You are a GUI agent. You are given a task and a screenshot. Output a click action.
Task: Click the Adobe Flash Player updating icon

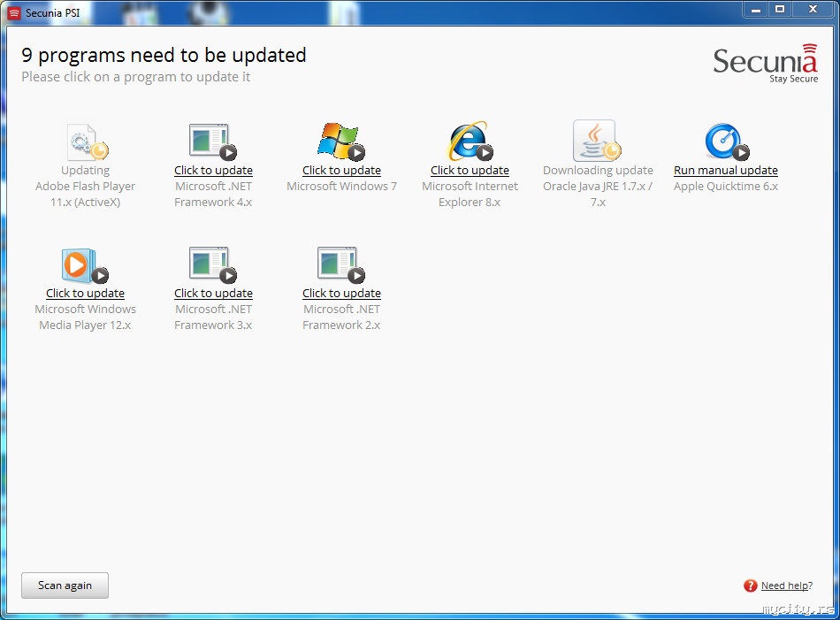coord(88,142)
